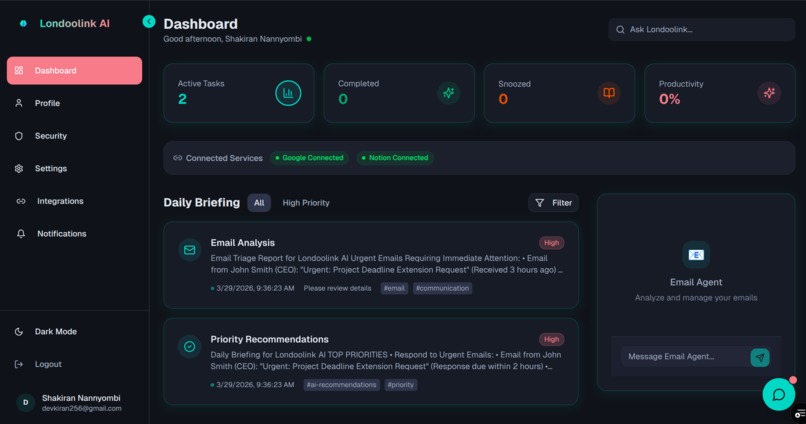Click the High badge on Email Analysis
This screenshot has width=806, height=424.
point(552,243)
